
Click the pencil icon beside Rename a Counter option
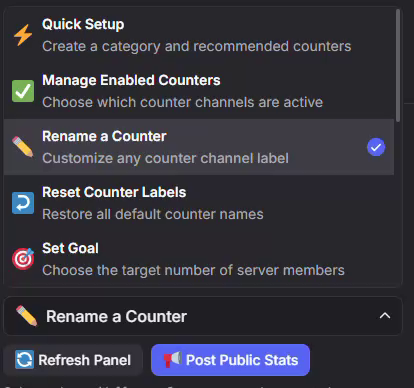(23, 147)
